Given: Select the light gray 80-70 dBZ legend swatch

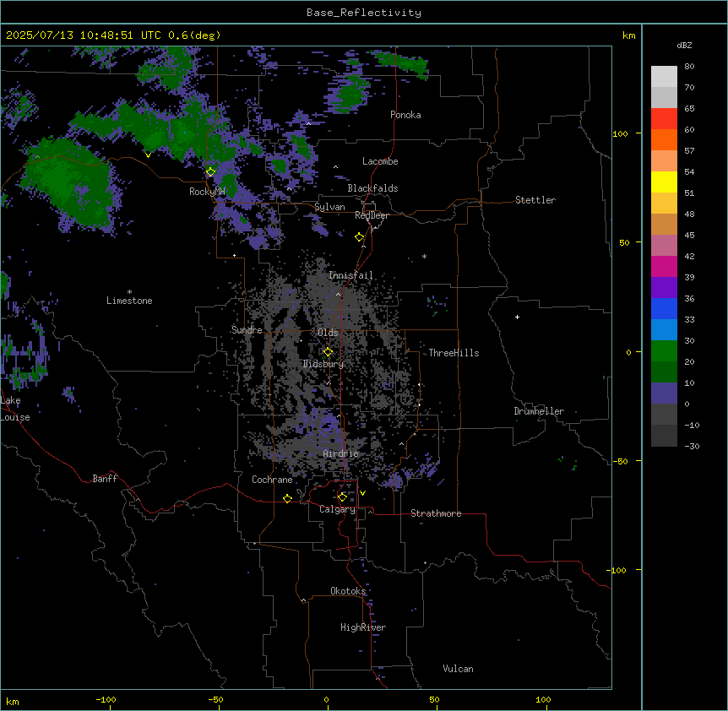Looking at the screenshot, I should coord(664,77).
